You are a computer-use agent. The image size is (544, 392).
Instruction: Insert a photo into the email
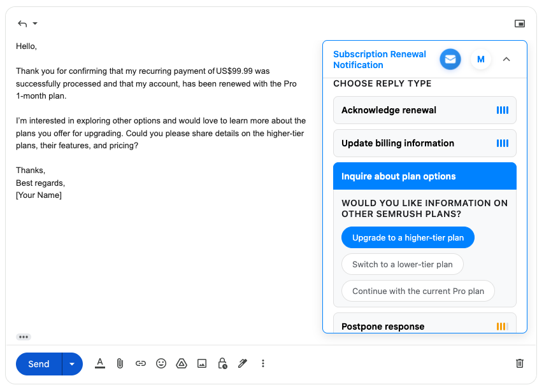[x=201, y=363]
